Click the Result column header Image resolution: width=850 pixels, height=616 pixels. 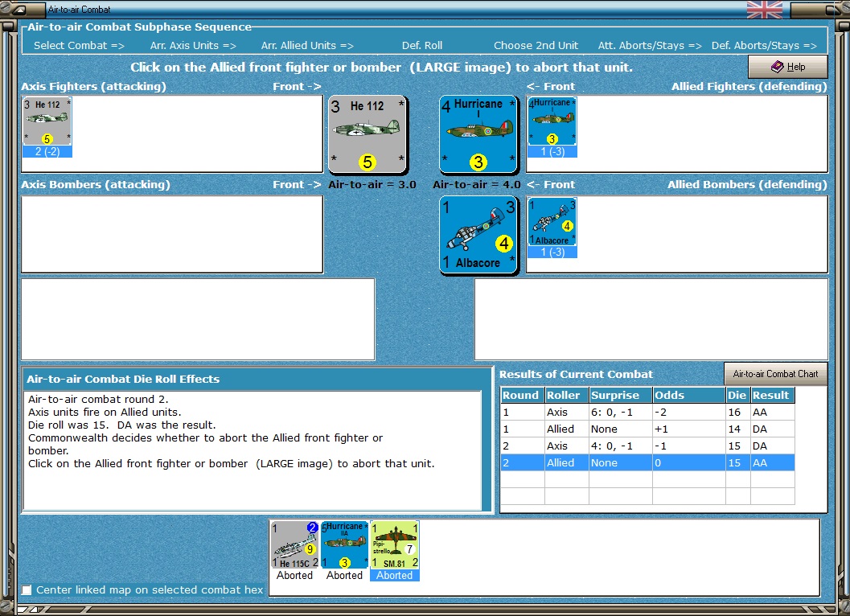[773, 396]
